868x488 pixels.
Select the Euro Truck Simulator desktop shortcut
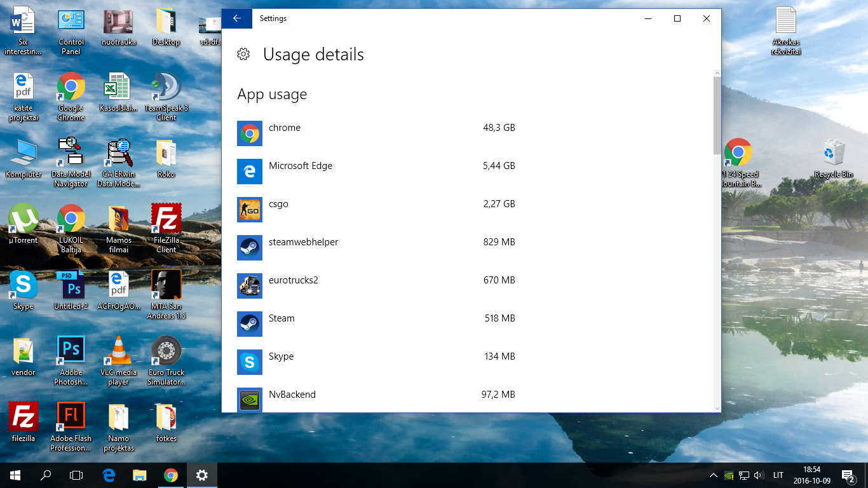[166, 361]
